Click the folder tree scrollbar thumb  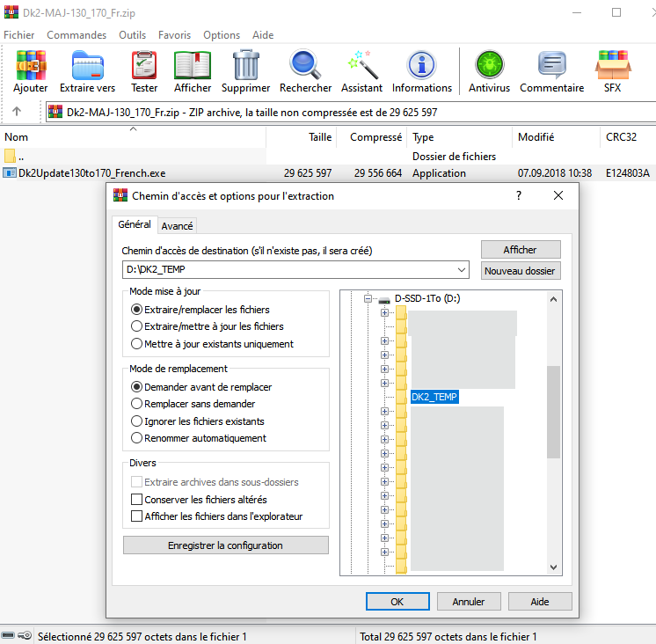click(553, 412)
